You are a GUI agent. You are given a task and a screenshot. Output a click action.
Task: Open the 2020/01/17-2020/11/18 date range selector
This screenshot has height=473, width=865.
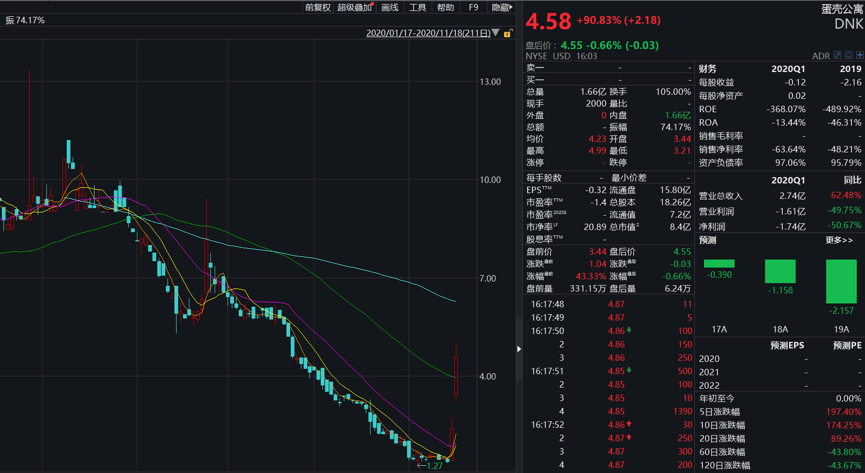tap(428, 34)
